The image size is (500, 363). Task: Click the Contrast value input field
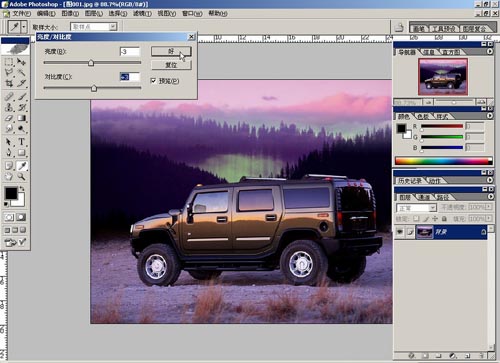(x=130, y=77)
